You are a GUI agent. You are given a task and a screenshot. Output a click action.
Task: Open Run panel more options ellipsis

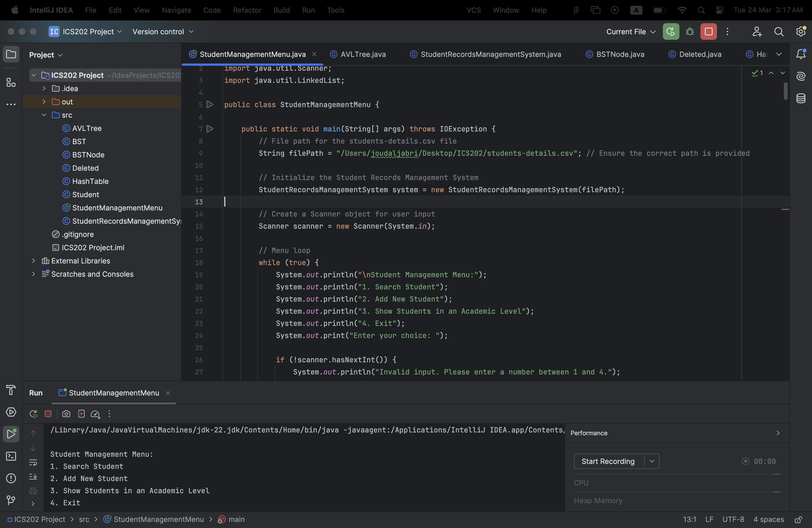109,414
